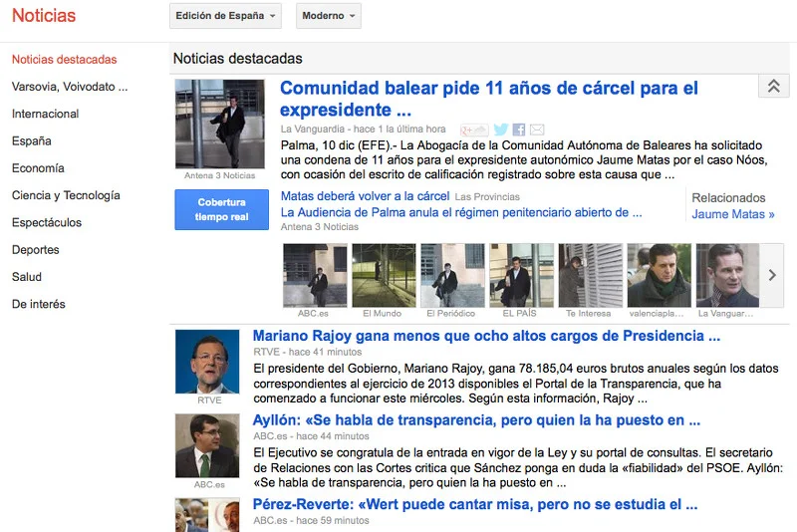Screen dimensions: 797x532
Task: Open the ABC.es photo thumbnail in strip
Action: click(x=315, y=275)
